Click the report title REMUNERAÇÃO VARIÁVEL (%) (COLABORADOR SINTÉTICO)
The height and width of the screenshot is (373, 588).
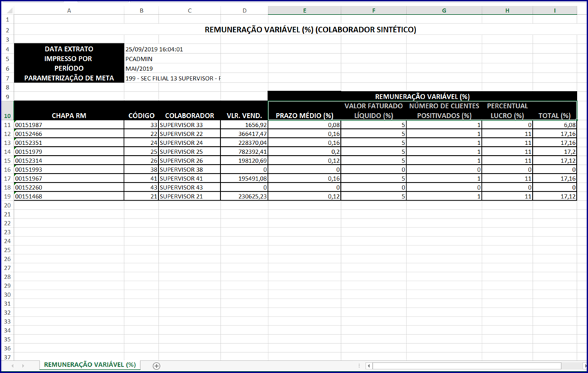310,30
